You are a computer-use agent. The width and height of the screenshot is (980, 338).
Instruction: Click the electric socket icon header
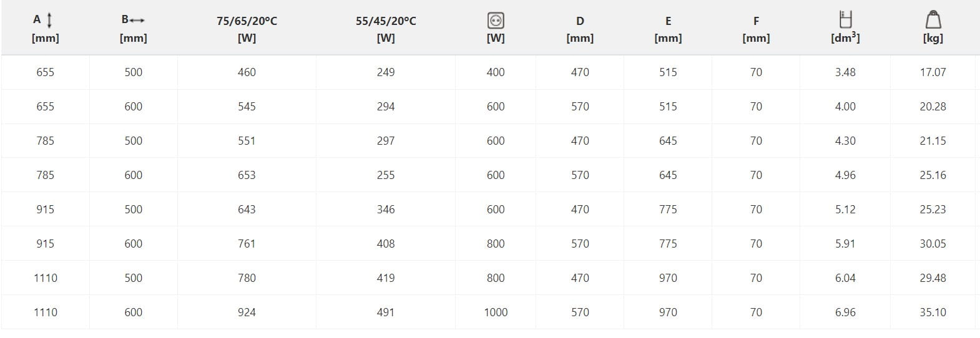[496, 21]
